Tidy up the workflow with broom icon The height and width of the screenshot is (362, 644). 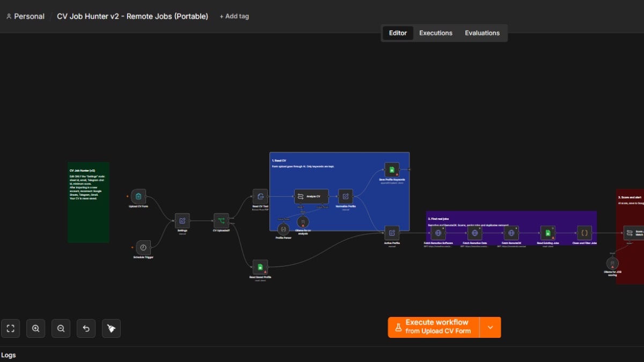coord(112,328)
